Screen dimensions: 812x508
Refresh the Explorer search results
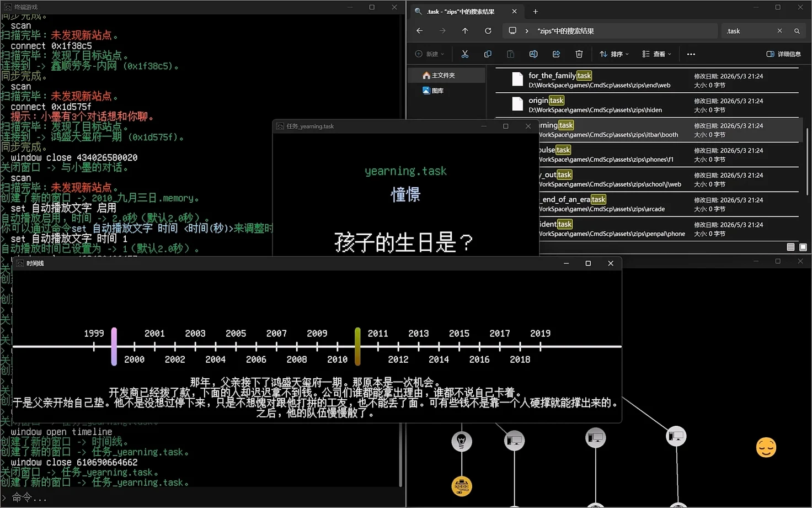[488, 31]
